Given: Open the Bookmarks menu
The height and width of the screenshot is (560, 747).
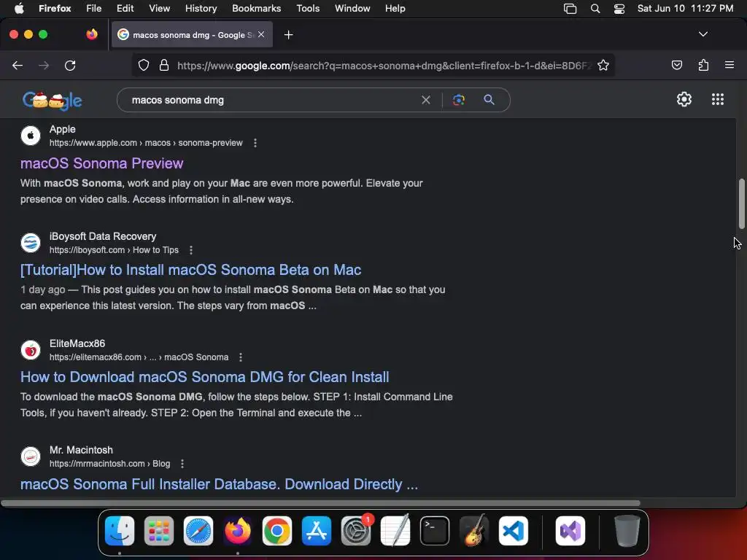Looking at the screenshot, I should click(256, 8).
